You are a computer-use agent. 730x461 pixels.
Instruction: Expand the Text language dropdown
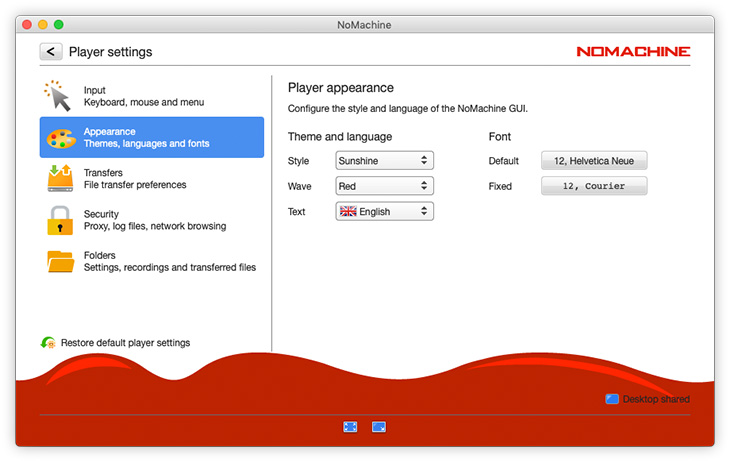(x=384, y=212)
